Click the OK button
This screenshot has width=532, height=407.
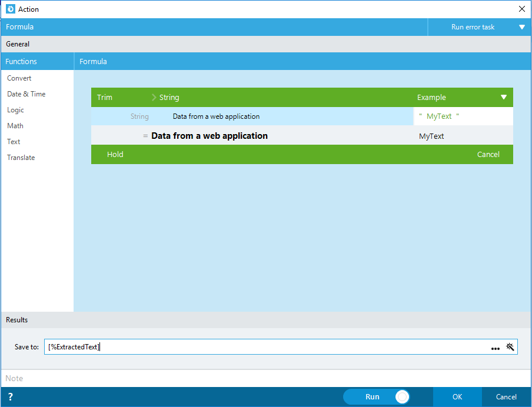(457, 397)
